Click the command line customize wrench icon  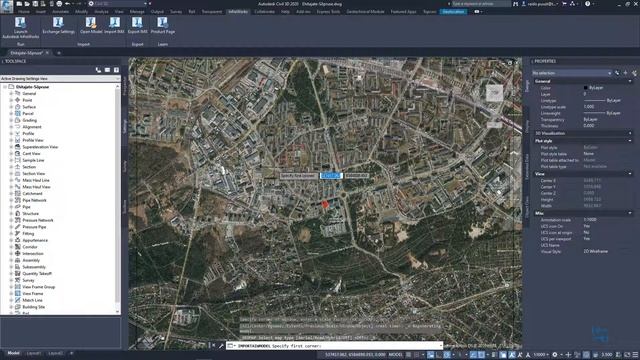click(x=221, y=346)
